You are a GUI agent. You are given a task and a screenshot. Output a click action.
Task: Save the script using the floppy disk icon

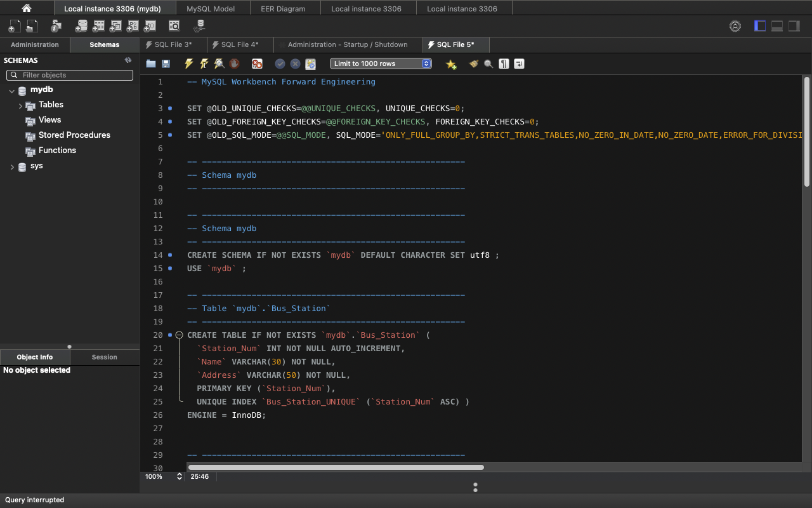tap(166, 63)
